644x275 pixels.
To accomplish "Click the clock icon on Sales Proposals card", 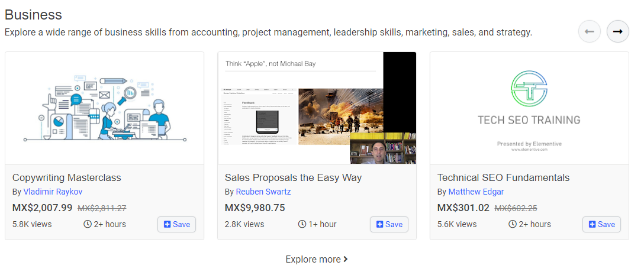I will coord(302,224).
